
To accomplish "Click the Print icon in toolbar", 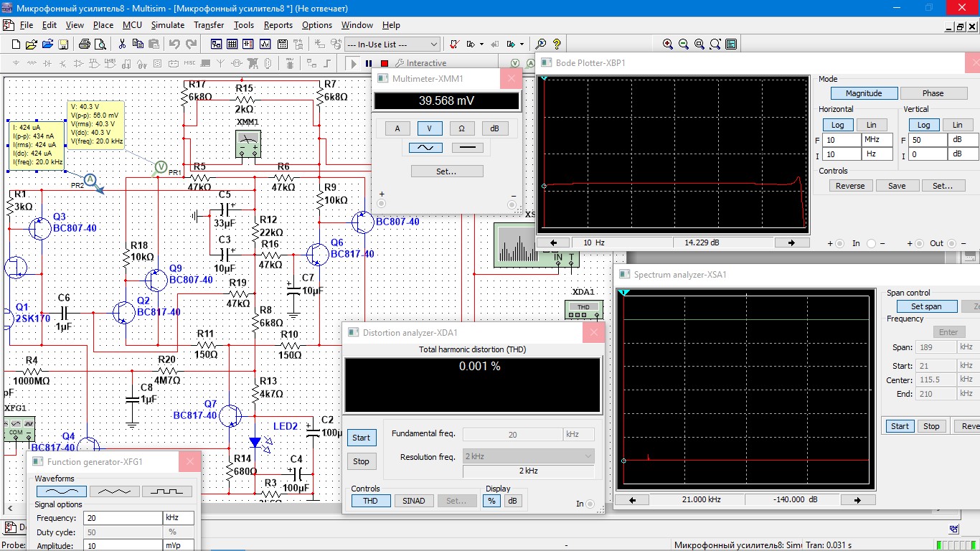I will (x=84, y=44).
